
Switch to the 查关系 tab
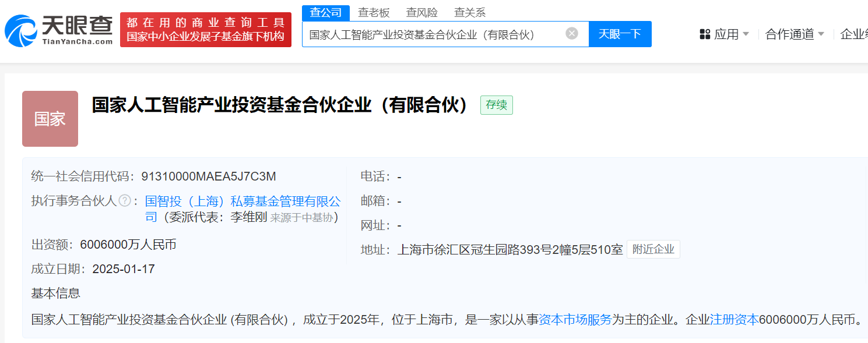(x=469, y=12)
